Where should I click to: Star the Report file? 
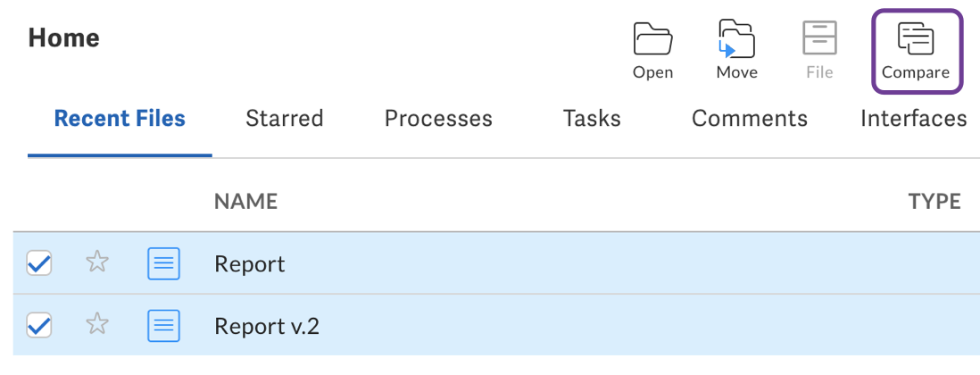[96, 262]
